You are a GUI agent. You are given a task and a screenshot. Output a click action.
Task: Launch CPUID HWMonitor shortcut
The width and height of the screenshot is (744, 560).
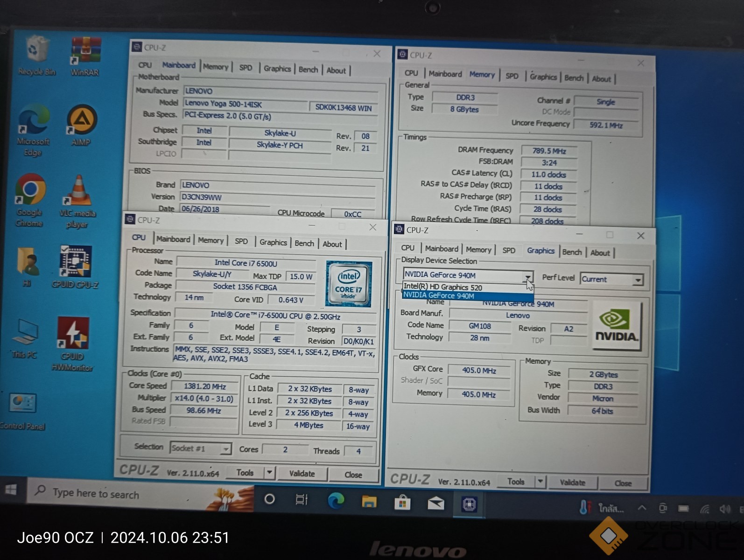[x=72, y=343]
